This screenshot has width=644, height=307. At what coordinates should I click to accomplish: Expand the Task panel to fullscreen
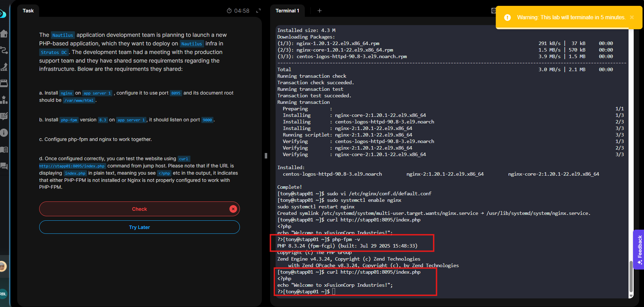(258, 11)
